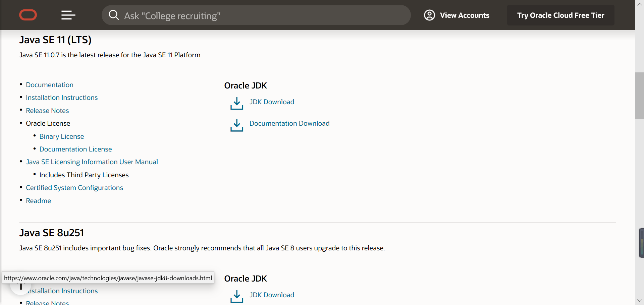Open the Documentation License link
Image resolution: width=644 pixels, height=305 pixels.
[76, 149]
